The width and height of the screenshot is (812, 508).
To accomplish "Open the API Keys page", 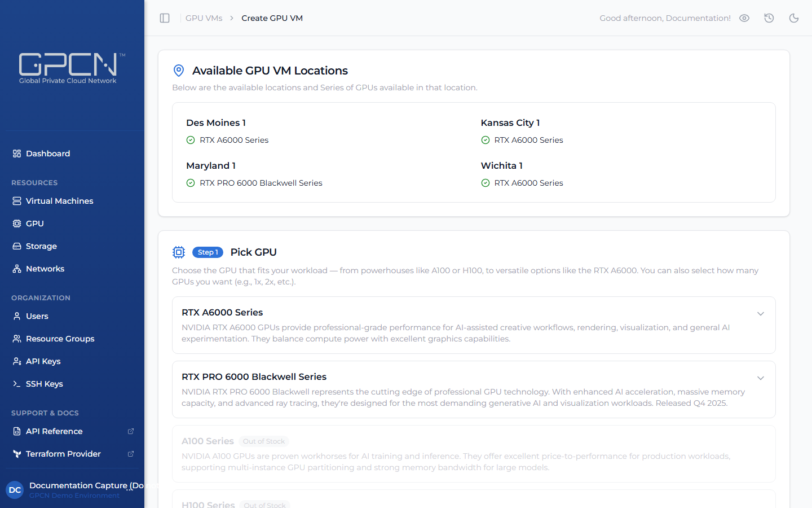I will (x=72, y=361).
